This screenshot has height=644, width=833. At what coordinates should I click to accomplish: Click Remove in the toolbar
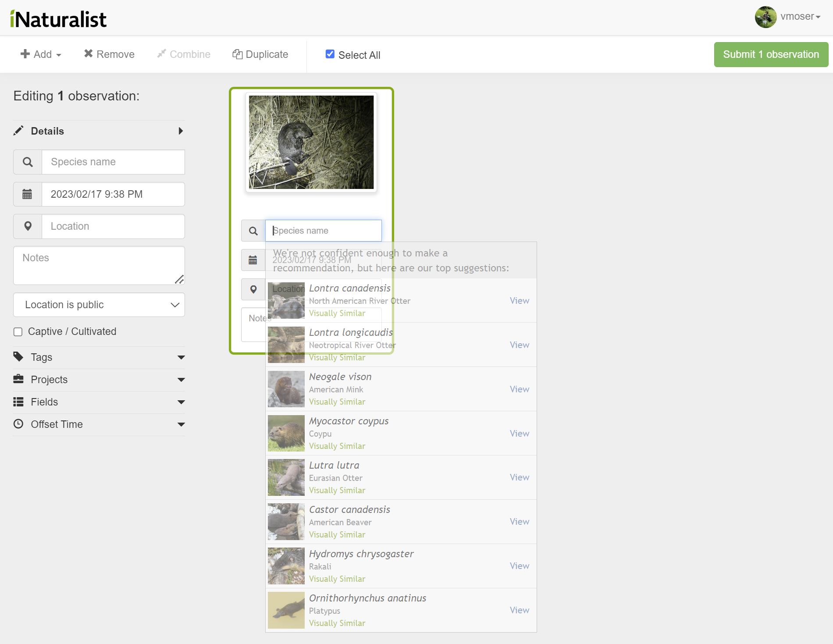109,54
